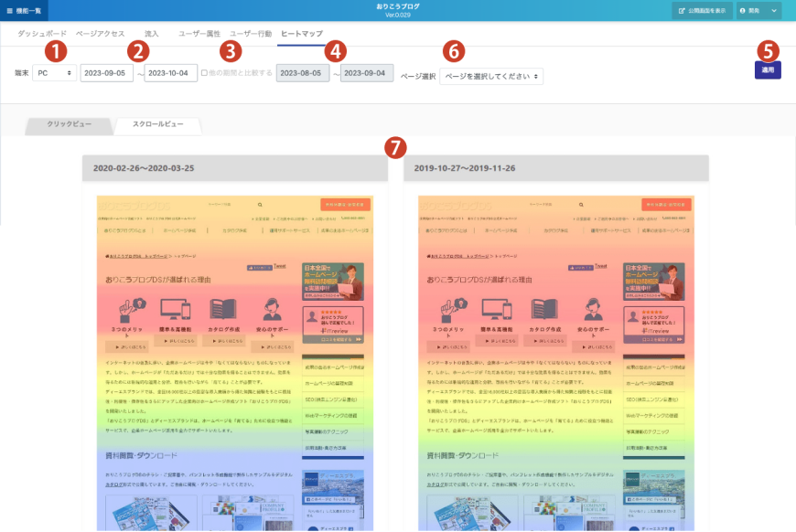Click red numbered marker 6 above page selector

454,51
